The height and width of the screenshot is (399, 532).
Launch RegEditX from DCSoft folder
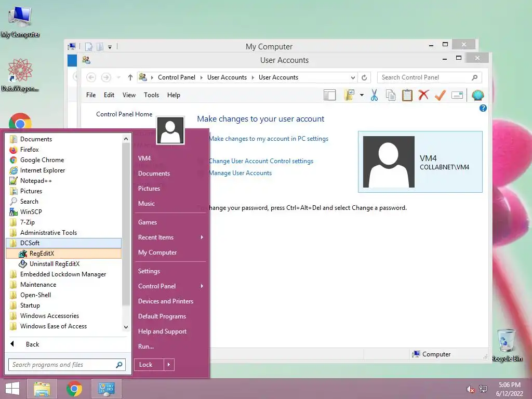tap(64, 254)
